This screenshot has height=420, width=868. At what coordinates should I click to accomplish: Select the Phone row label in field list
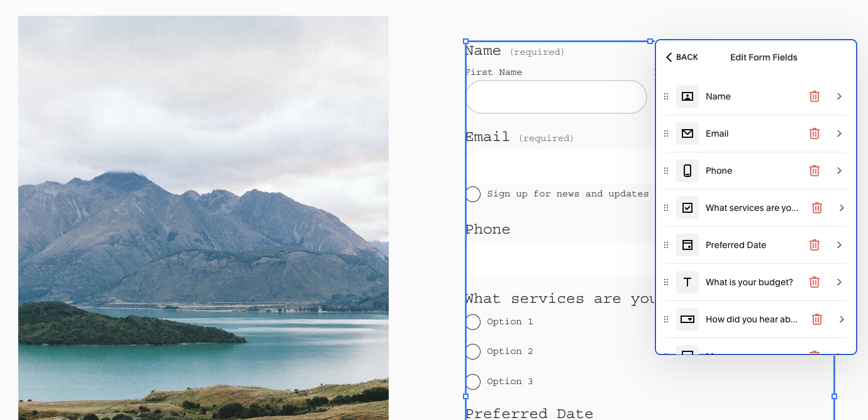click(719, 171)
